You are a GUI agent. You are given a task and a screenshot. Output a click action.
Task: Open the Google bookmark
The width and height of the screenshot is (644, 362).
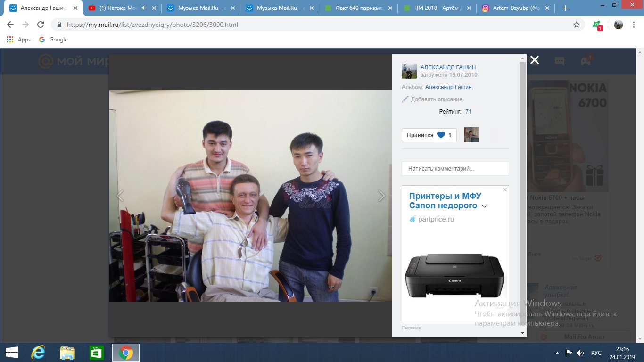click(53, 40)
